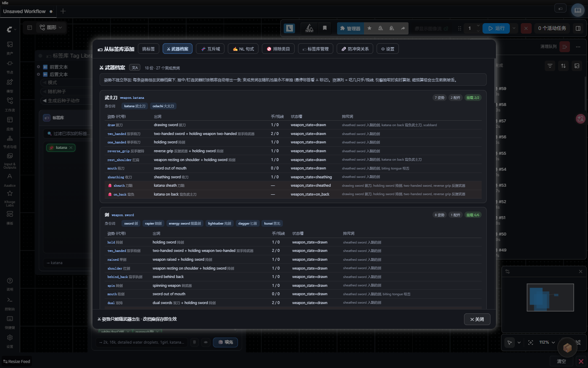Image resolution: width=588 pixels, height=368 pixels.
Task: Open the 模板 templates sidebar panel
Action: tap(10, 217)
